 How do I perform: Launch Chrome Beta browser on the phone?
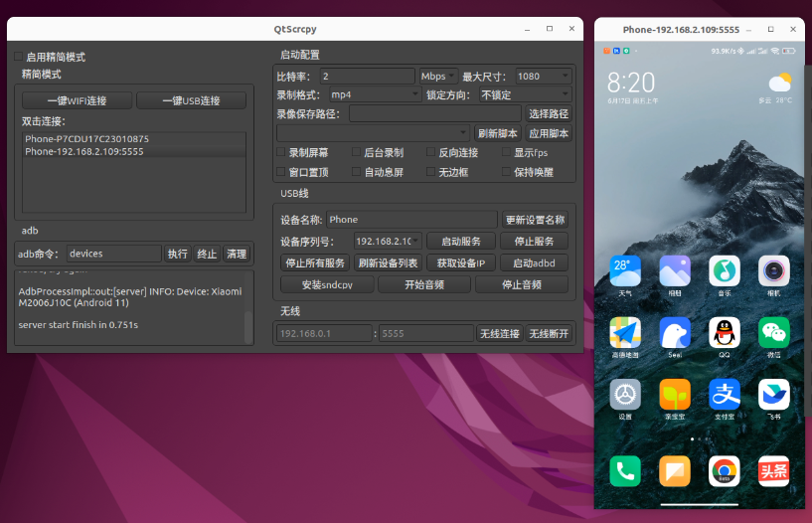click(725, 471)
